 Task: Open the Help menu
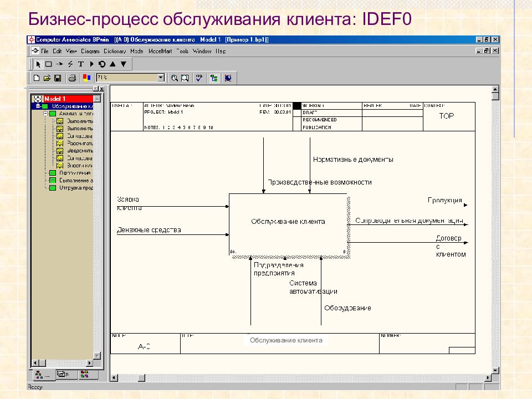pos(221,51)
